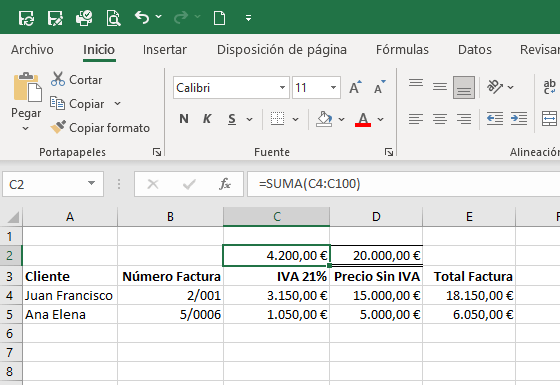
Task: Cancel formula entry with X icon
Action: (x=153, y=184)
